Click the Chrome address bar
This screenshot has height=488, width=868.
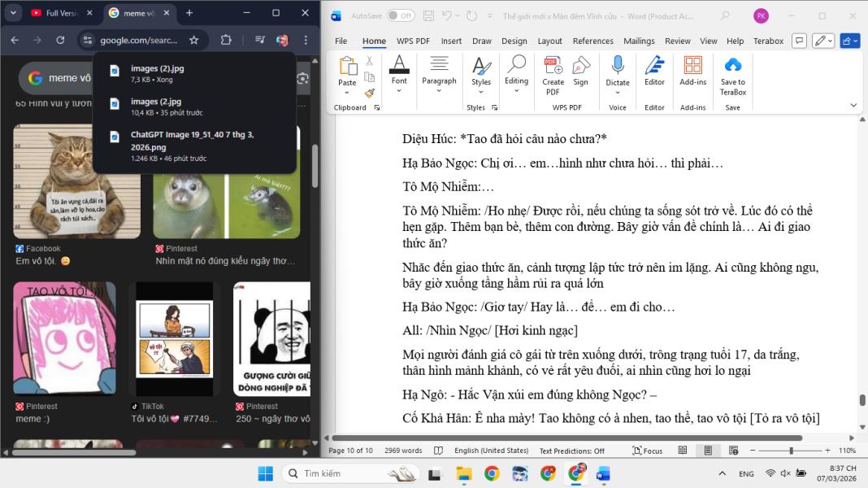point(139,40)
